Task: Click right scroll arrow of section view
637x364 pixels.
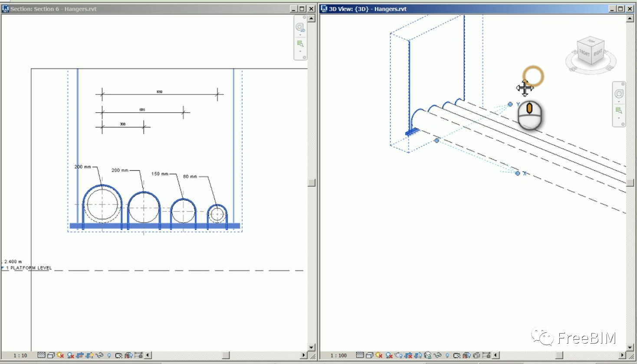Action: 304,355
